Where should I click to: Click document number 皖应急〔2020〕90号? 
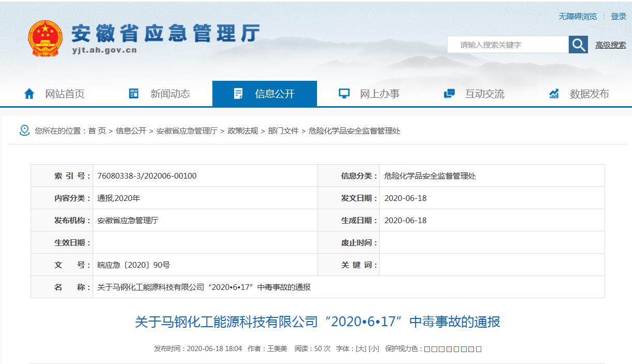tap(134, 265)
